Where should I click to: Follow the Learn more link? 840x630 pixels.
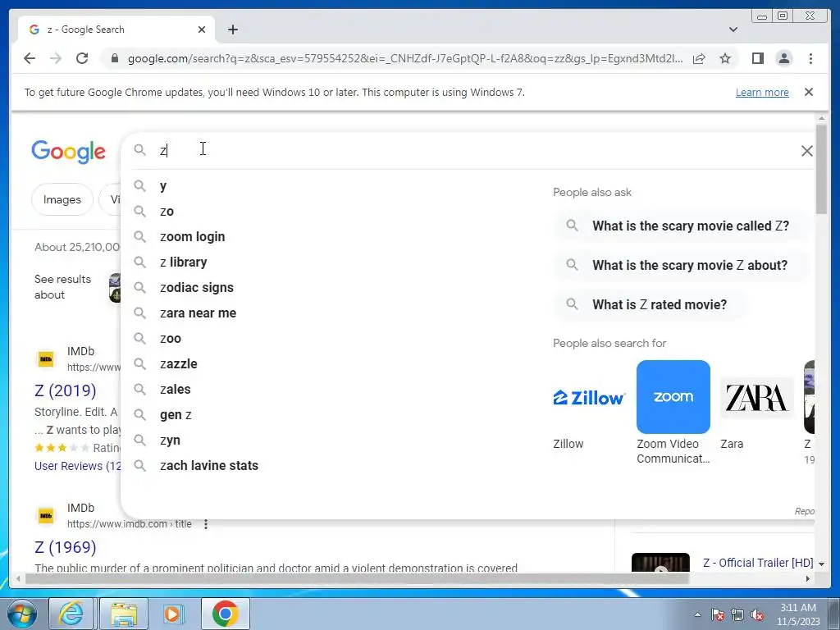[762, 92]
